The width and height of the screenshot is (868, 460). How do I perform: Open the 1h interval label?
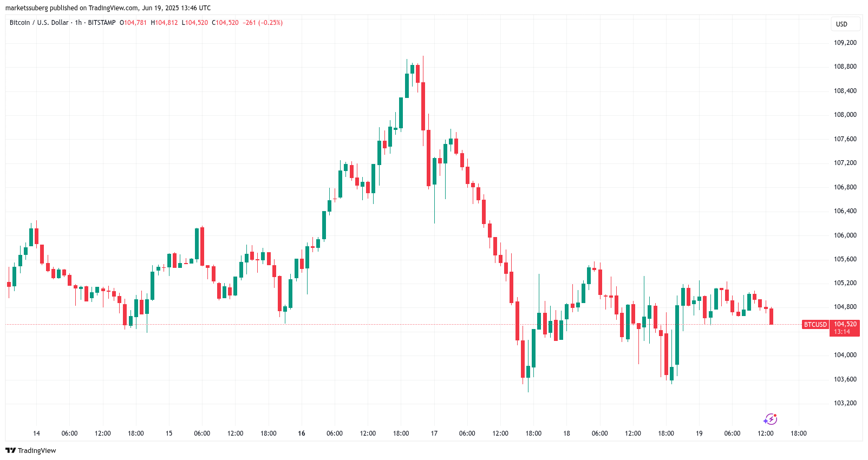click(79, 23)
